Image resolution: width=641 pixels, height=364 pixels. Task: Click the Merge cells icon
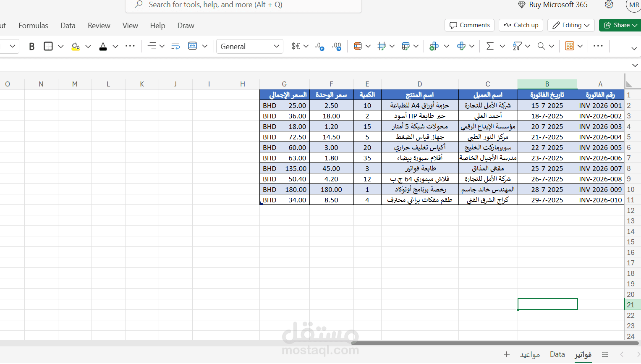tap(193, 46)
